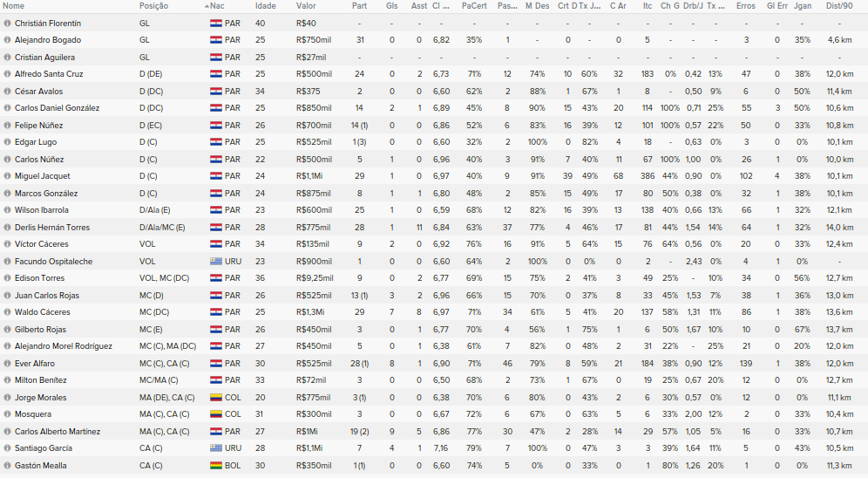Sort by PaCert column header
This screenshot has height=478, width=868.
474,6
